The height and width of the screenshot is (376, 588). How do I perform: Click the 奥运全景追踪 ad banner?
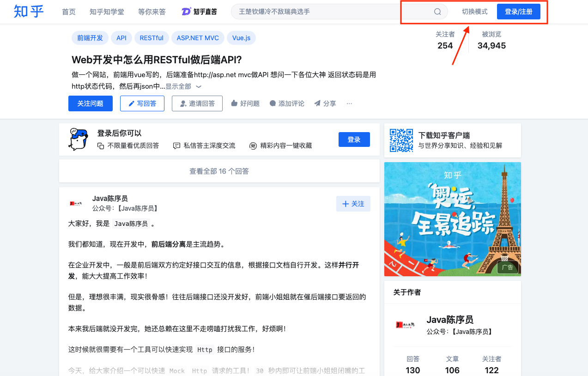tap(453, 219)
